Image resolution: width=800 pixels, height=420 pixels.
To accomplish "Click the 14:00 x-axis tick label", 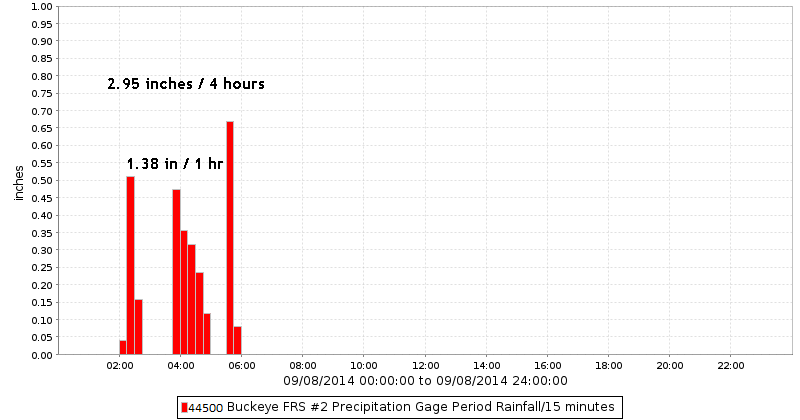I will 487,366.
